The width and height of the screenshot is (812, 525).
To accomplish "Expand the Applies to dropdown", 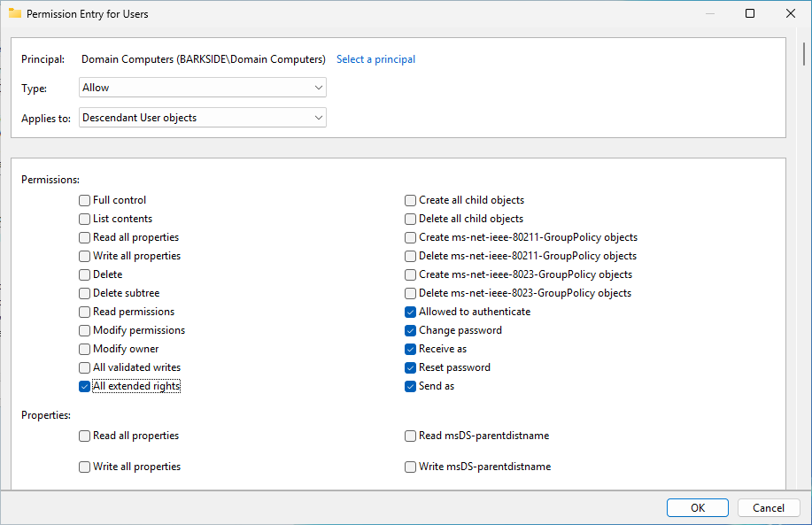I will [203, 118].
